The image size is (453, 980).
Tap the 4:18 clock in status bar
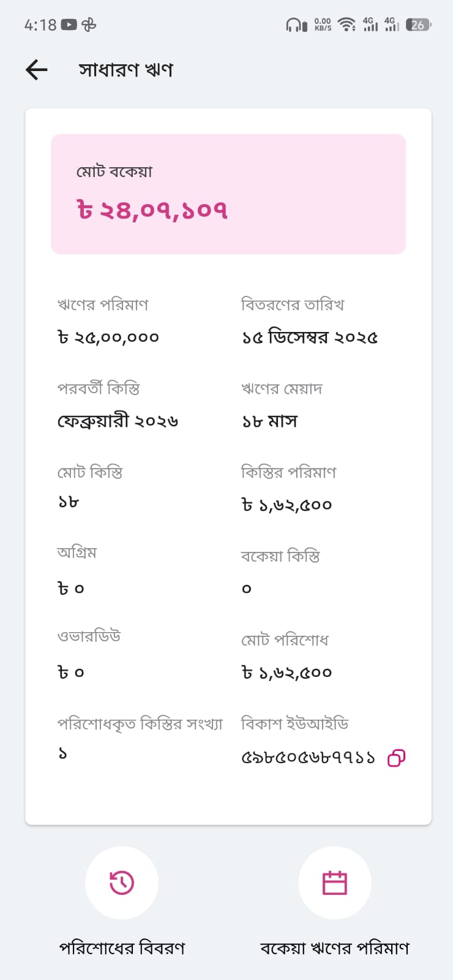(40, 25)
